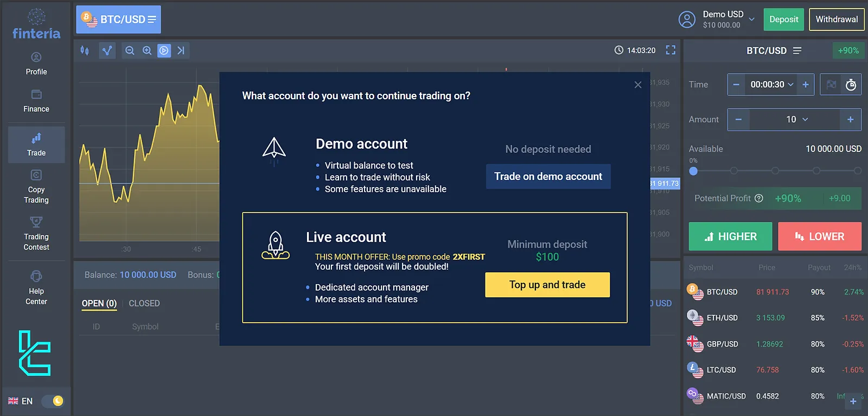The width and height of the screenshot is (868, 416).
Task: Select the Trade sidebar item
Action: tap(36, 145)
